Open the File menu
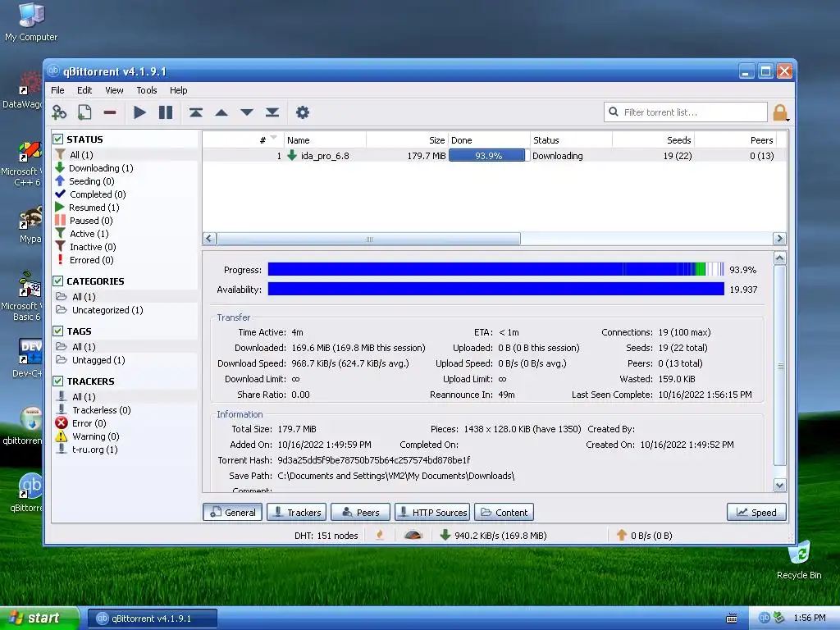Image resolution: width=840 pixels, height=630 pixels. [57, 90]
